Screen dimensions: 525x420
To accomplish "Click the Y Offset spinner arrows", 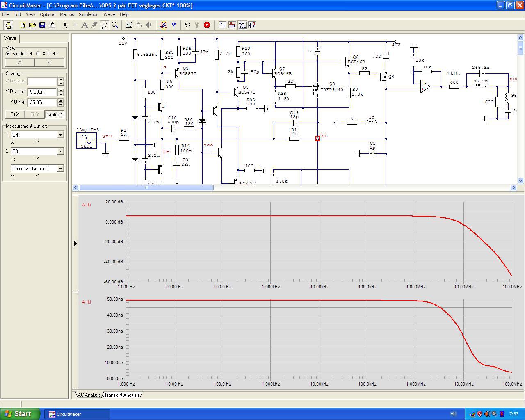I will pyautogui.click(x=61, y=103).
